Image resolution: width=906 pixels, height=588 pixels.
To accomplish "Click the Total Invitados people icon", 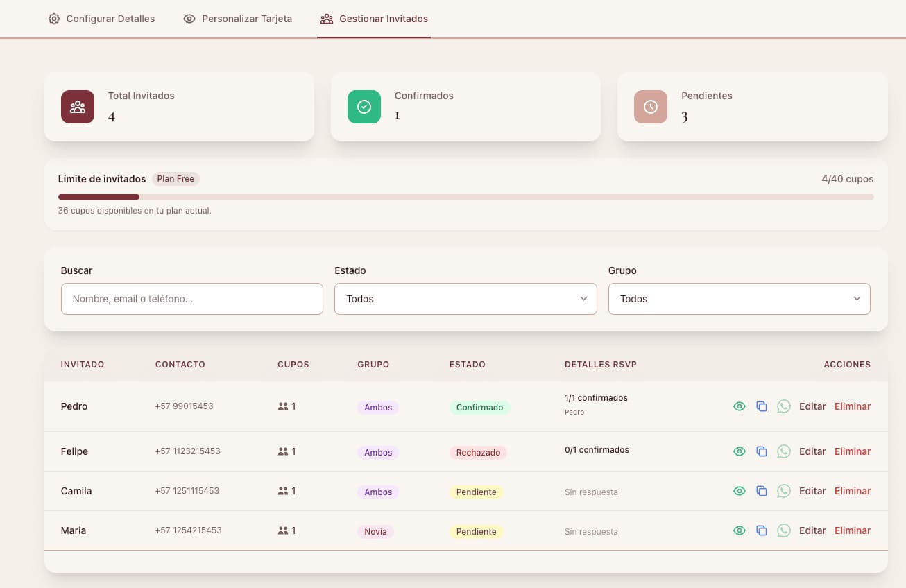I will (x=78, y=107).
